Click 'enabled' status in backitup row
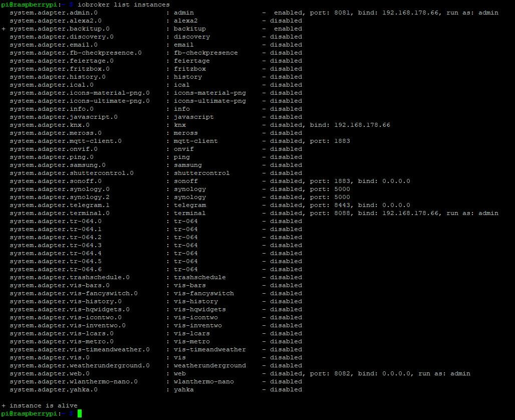 pos(288,29)
